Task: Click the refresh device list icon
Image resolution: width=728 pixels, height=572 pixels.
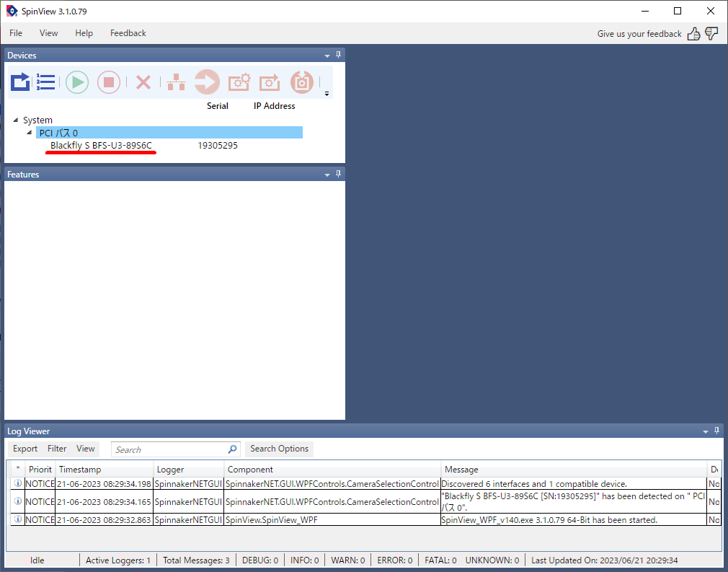Action: [x=20, y=82]
